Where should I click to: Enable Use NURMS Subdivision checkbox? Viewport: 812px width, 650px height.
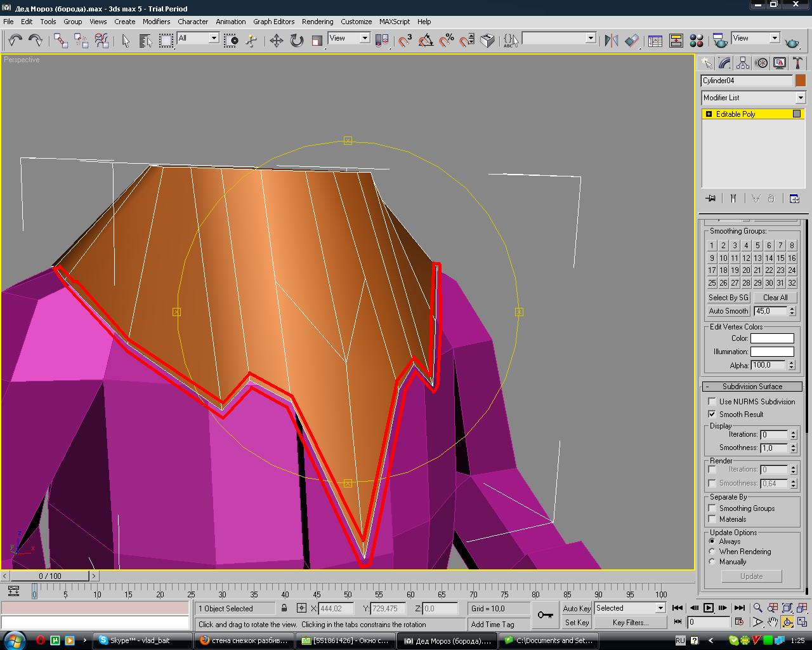[x=712, y=402]
